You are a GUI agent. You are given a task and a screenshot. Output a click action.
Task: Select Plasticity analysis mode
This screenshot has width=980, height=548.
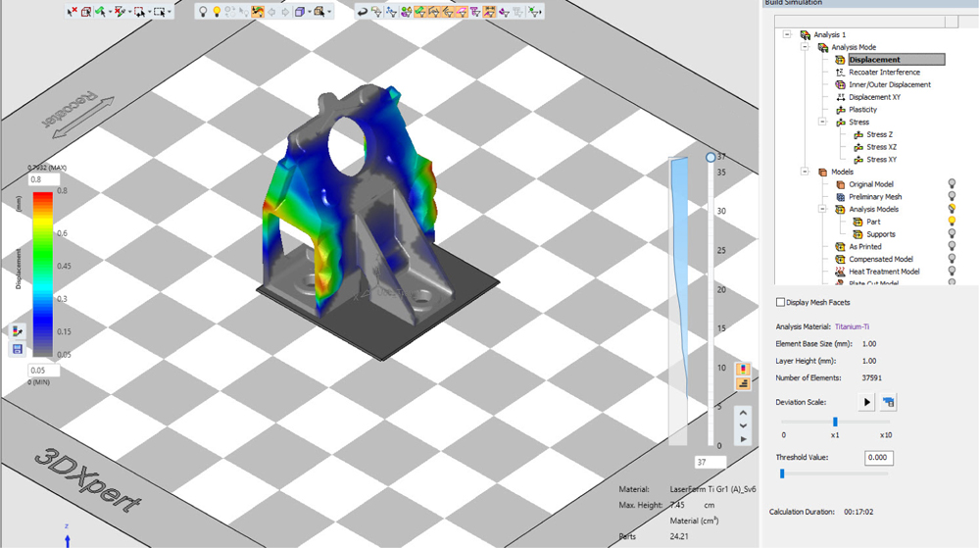862,110
